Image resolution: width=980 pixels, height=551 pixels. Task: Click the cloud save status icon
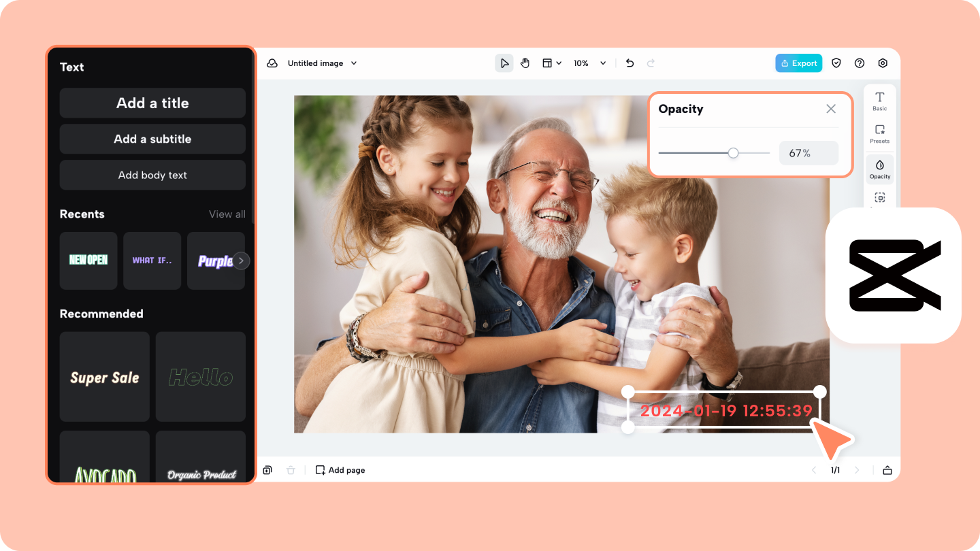click(x=272, y=63)
